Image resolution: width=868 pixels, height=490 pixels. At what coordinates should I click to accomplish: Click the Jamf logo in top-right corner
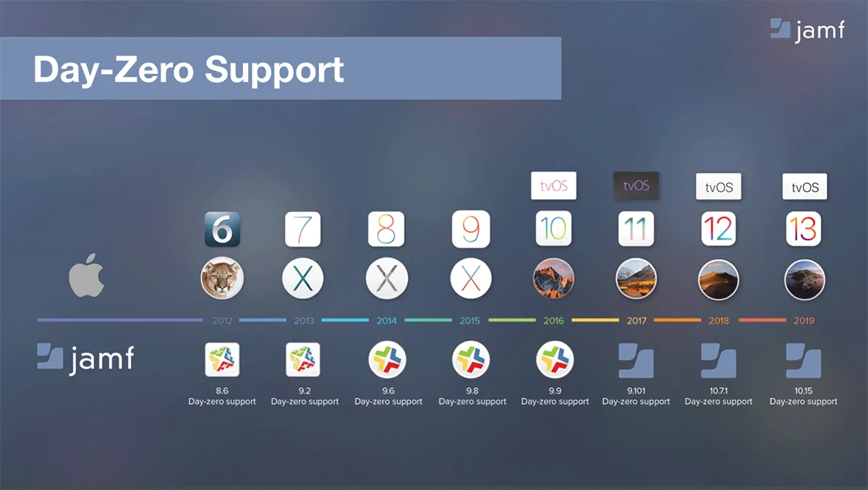[807, 29]
